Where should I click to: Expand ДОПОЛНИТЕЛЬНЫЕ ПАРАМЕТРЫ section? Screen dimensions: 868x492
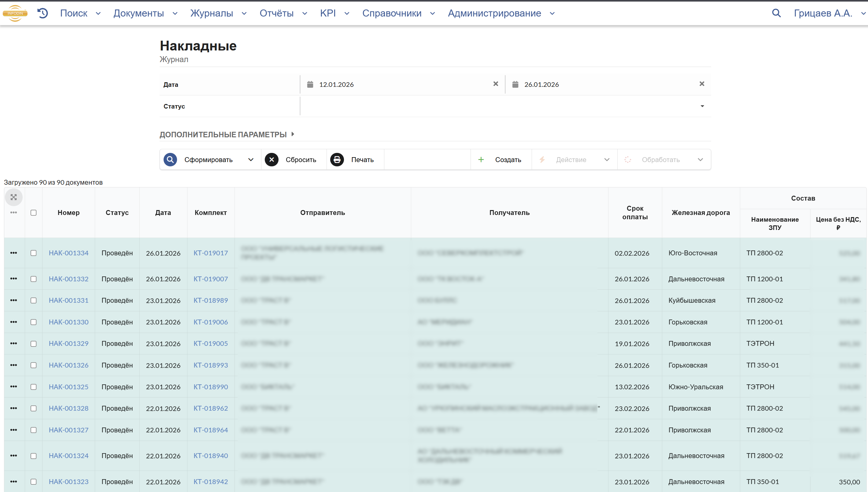[x=227, y=135]
